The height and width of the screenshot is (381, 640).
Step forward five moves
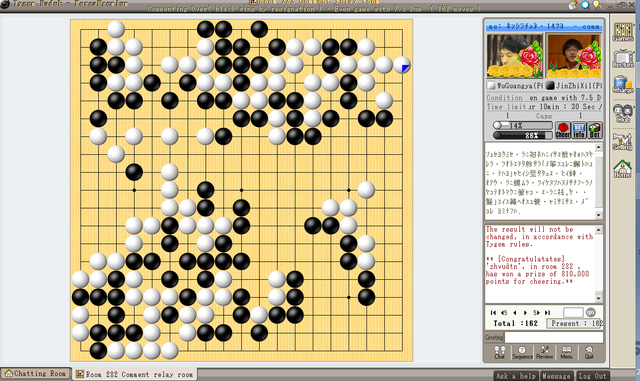pos(536,312)
